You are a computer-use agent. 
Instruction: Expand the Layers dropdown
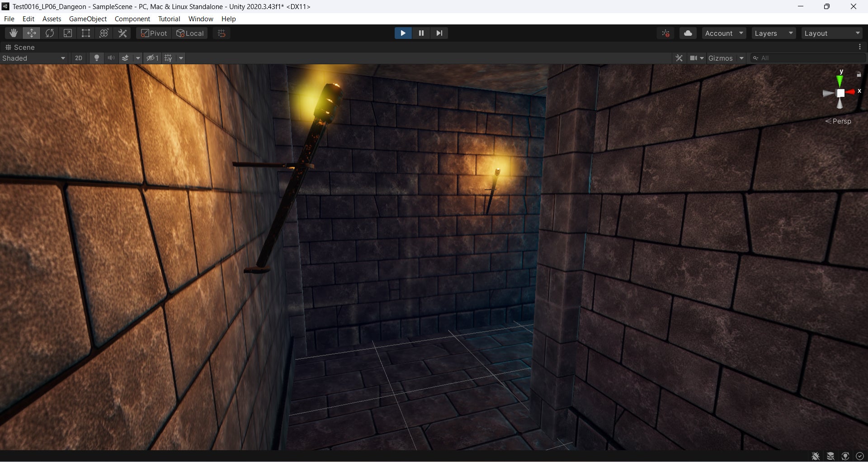pyautogui.click(x=774, y=33)
